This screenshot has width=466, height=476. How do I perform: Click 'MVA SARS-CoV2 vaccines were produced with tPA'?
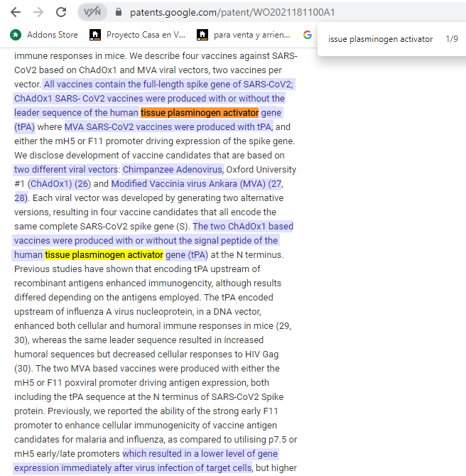168,127
